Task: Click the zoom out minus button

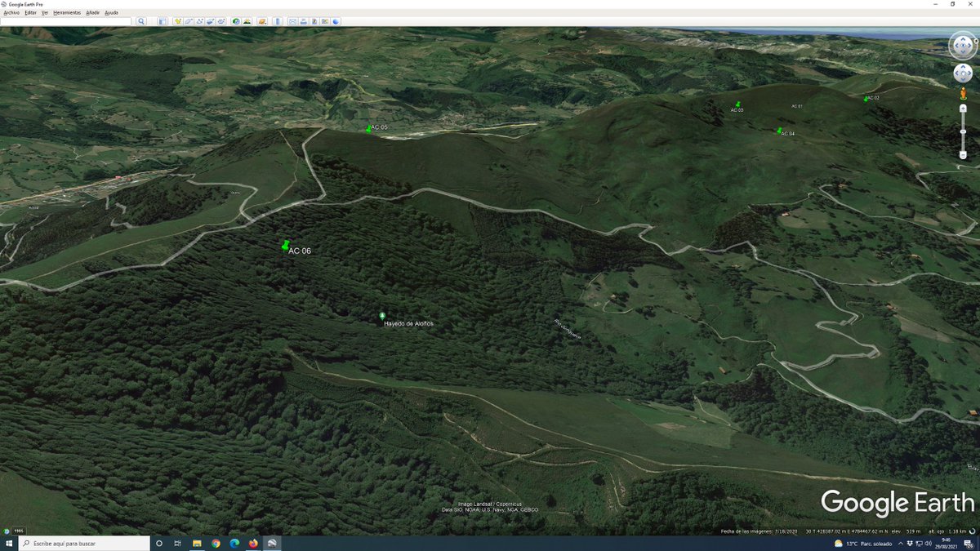Action: pyautogui.click(x=963, y=154)
